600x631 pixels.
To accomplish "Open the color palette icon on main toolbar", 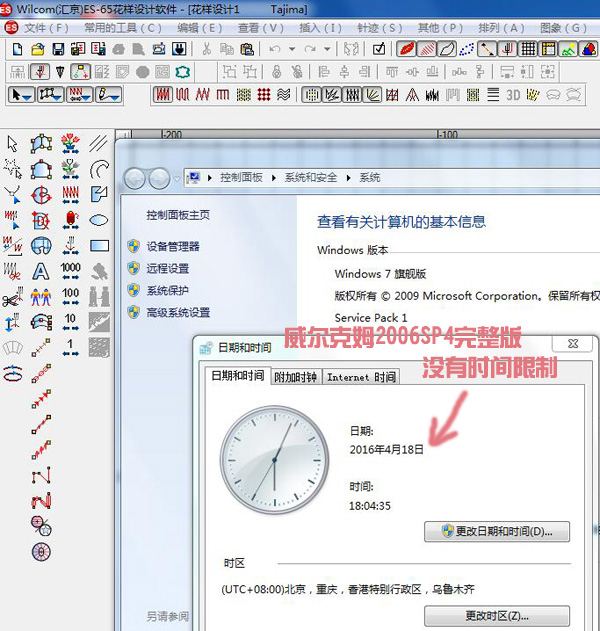I will [x=589, y=49].
